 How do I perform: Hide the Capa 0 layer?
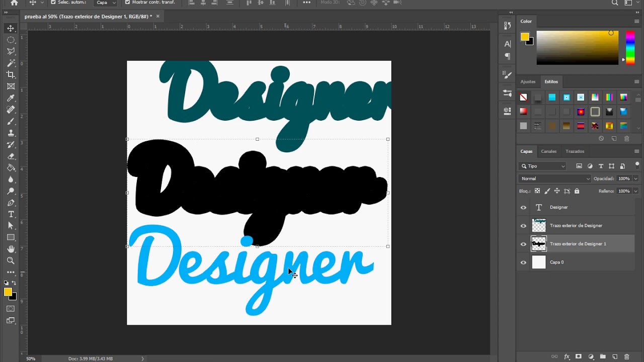pyautogui.click(x=523, y=262)
